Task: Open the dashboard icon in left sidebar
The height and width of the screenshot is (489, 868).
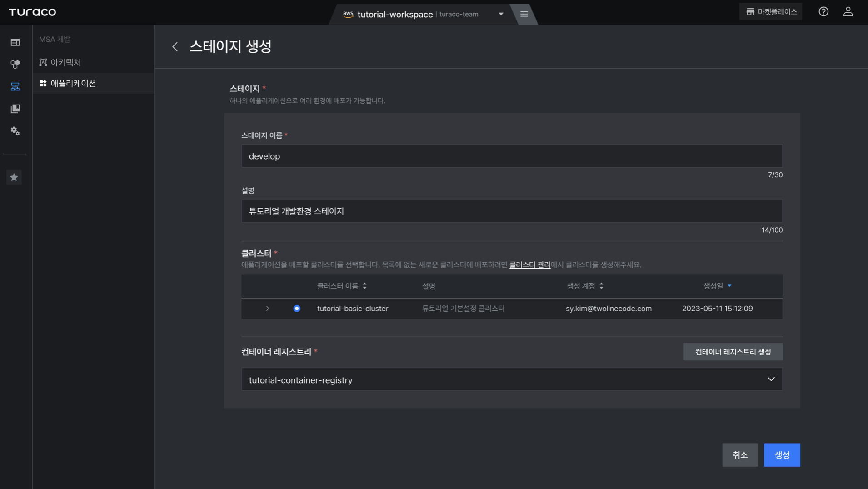Action: pyautogui.click(x=15, y=42)
